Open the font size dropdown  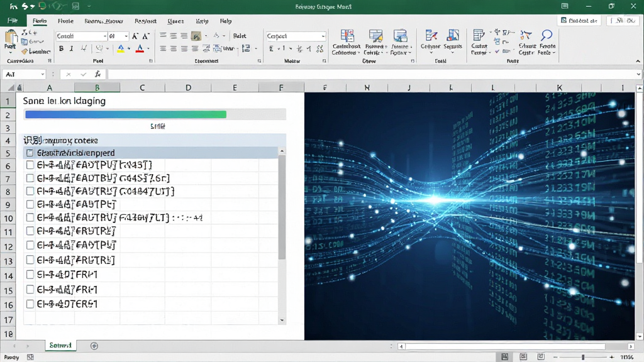point(126,36)
